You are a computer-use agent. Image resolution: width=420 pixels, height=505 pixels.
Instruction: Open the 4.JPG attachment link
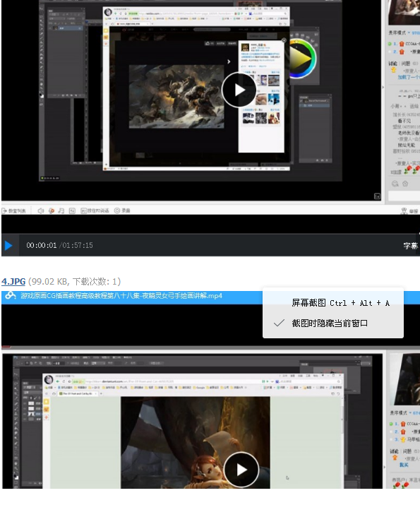pos(13,282)
